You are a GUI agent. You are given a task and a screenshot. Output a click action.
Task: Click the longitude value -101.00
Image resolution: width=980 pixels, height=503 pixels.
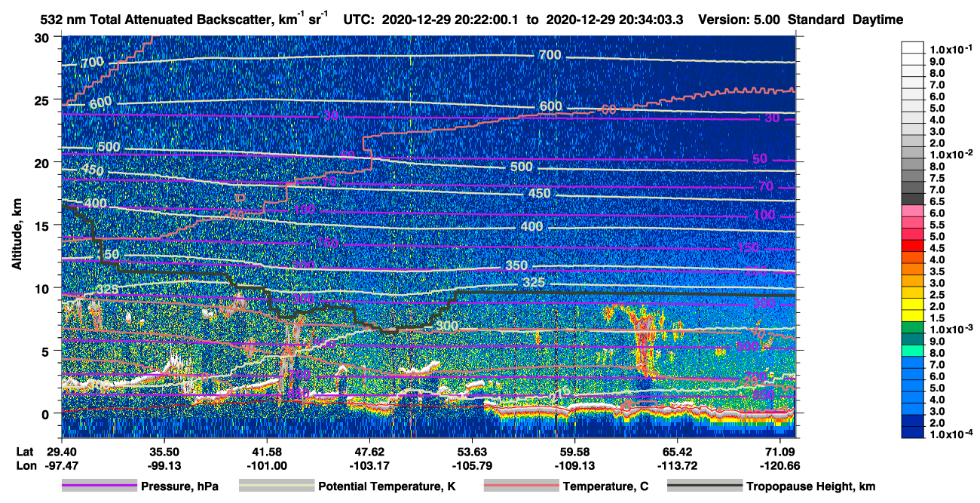coord(266,465)
